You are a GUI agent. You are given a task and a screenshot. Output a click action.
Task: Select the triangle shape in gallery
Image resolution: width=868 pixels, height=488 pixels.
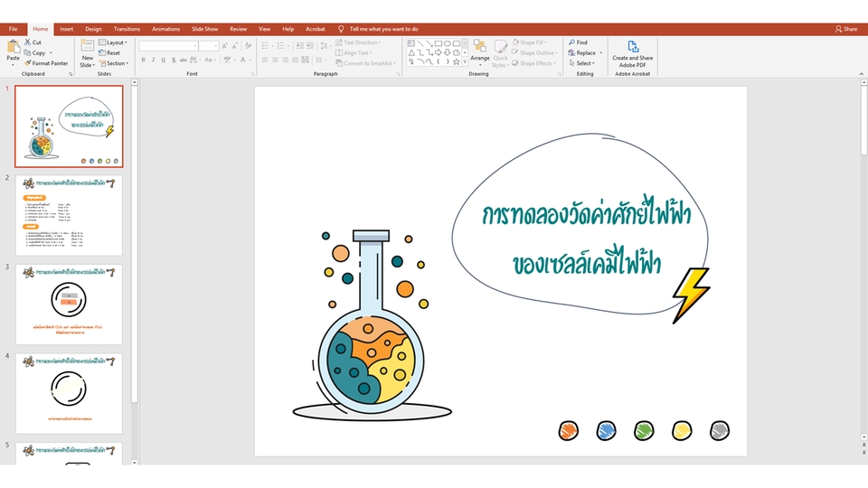(x=411, y=52)
